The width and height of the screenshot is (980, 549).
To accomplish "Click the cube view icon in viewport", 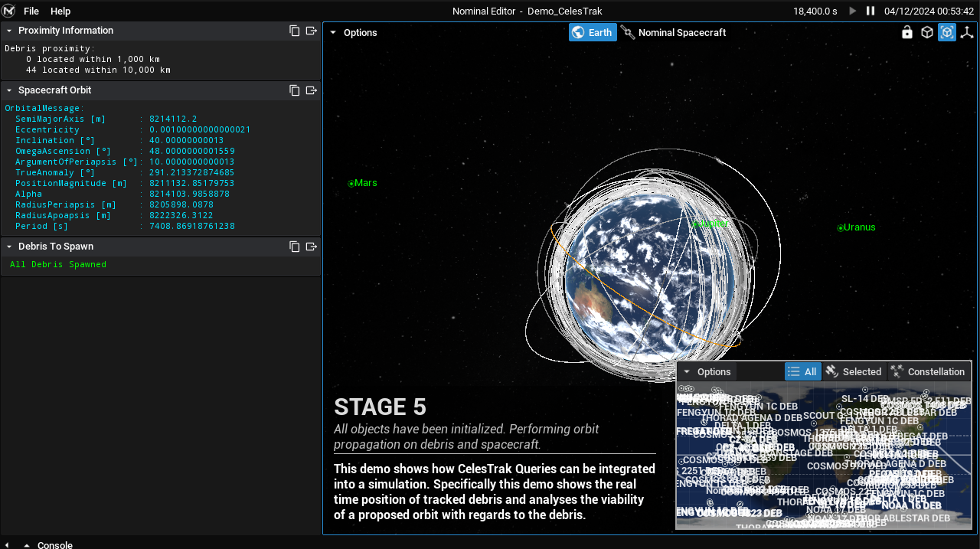I will (x=927, y=33).
